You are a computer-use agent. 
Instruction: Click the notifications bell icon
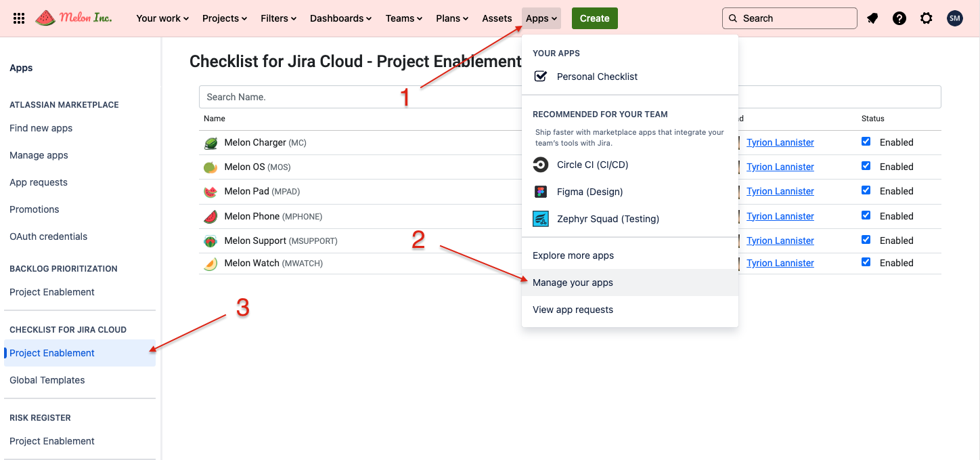click(872, 18)
